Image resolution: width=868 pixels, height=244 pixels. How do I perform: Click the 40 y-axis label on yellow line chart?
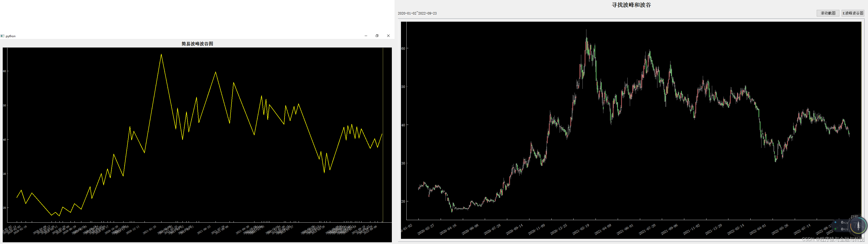(x=4, y=140)
